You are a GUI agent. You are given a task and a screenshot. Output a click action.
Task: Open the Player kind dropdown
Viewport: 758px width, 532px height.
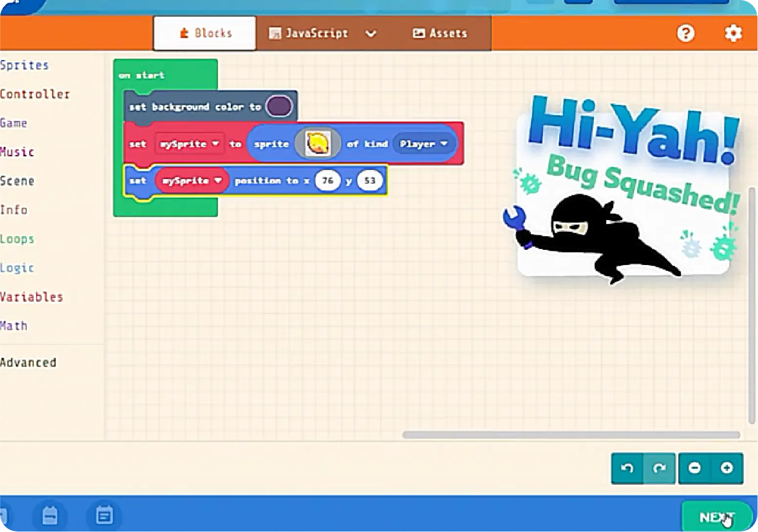pyautogui.click(x=423, y=144)
